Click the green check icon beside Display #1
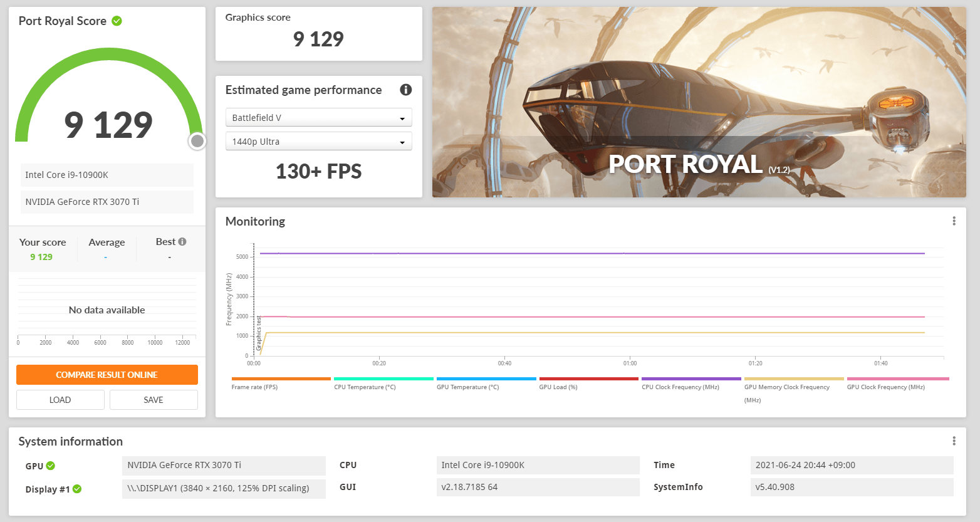 click(77, 489)
